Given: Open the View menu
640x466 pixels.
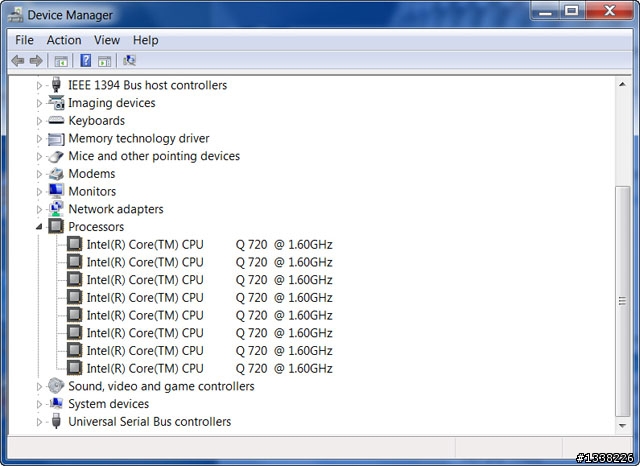Looking at the screenshot, I should pos(107,40).
